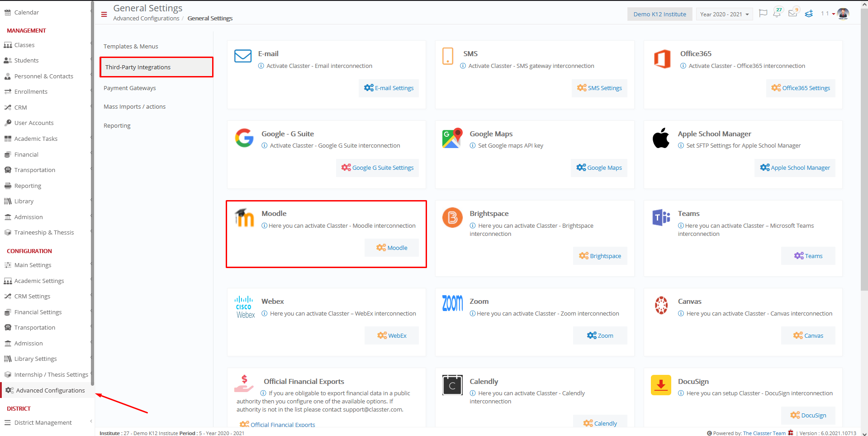
Task: Click the Canvas logo
Action: 661,305
